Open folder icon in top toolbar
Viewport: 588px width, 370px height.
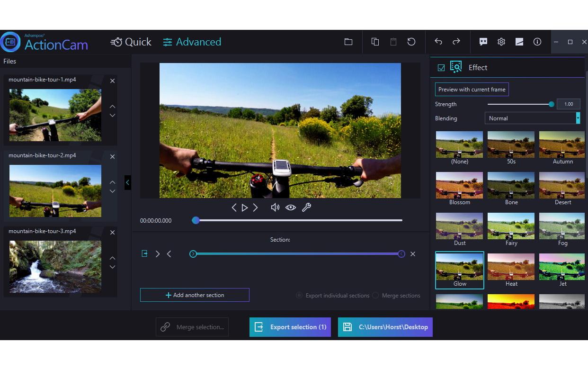click(x=348, y=42)
